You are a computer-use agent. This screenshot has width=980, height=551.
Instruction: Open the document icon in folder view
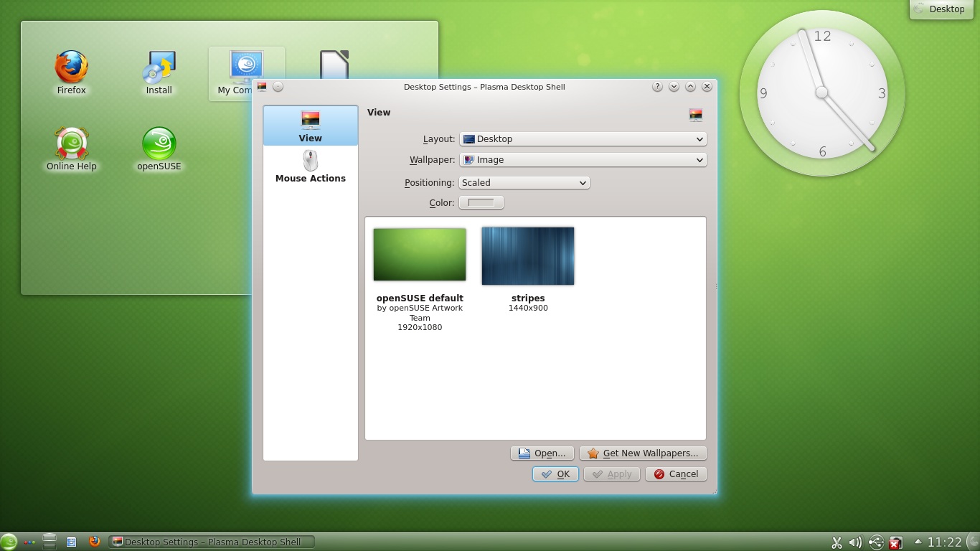[x=334, y=65]
